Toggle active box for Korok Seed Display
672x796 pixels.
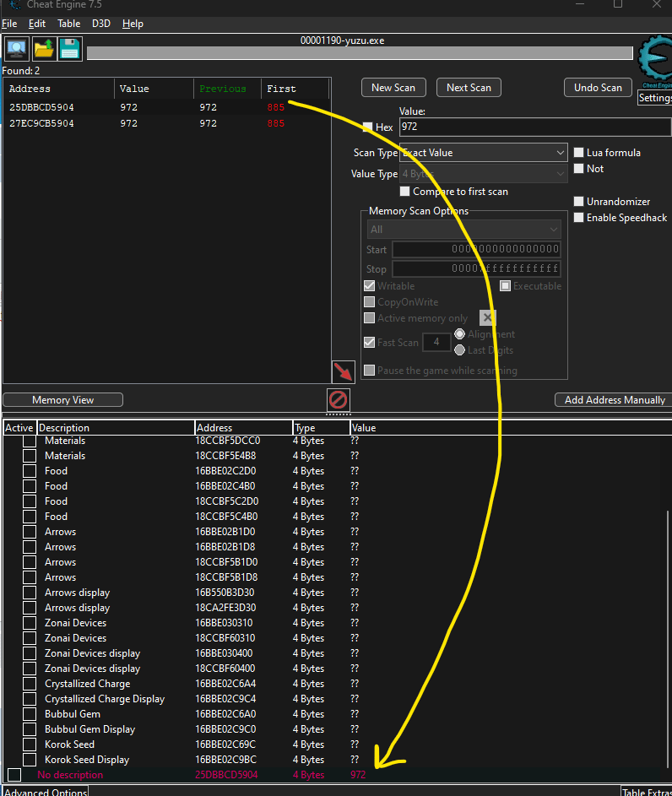click(x=30, y=760)
